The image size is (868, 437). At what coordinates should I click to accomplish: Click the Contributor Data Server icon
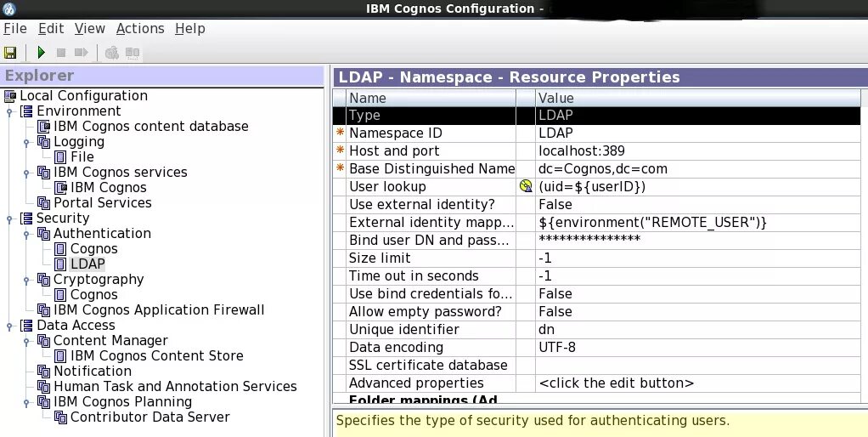point(60,417)
